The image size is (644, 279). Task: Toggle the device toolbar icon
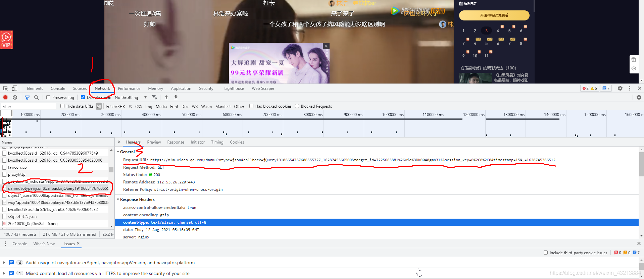(x=14, y=88)
